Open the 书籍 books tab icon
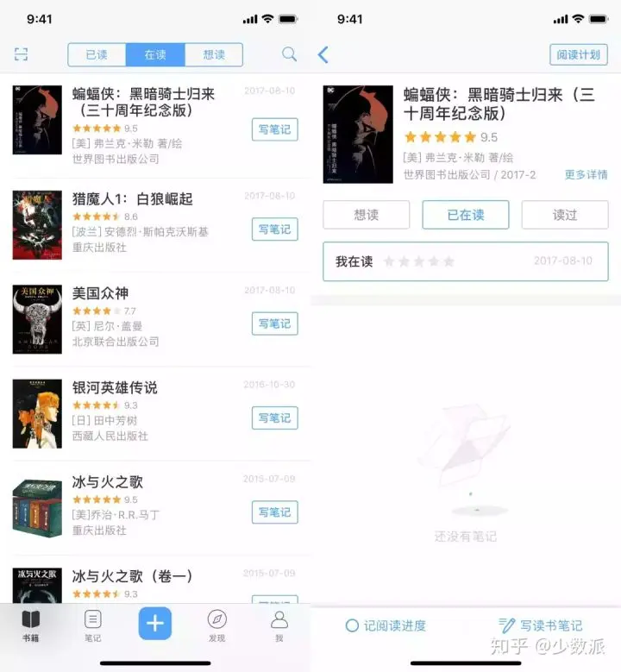621x672 pixels. [31, 619]
